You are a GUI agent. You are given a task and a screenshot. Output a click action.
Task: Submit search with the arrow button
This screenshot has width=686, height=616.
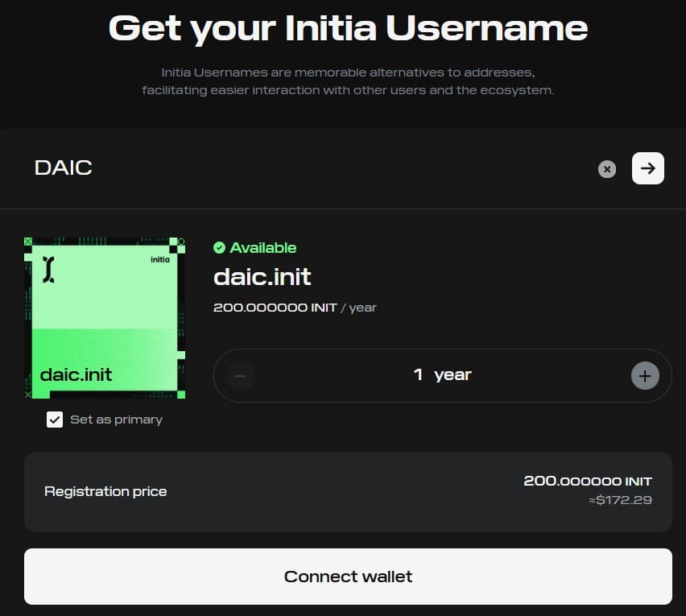[x=647, y=168]
